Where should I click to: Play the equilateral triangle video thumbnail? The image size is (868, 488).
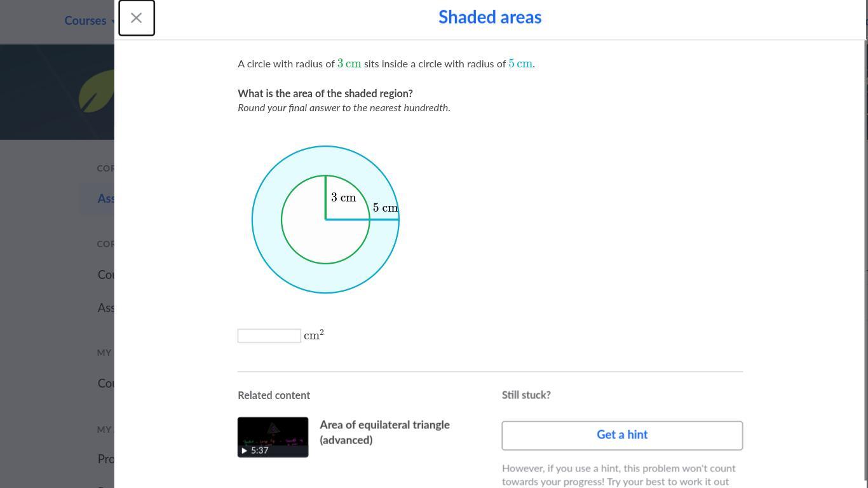click(x=273, y=437)
